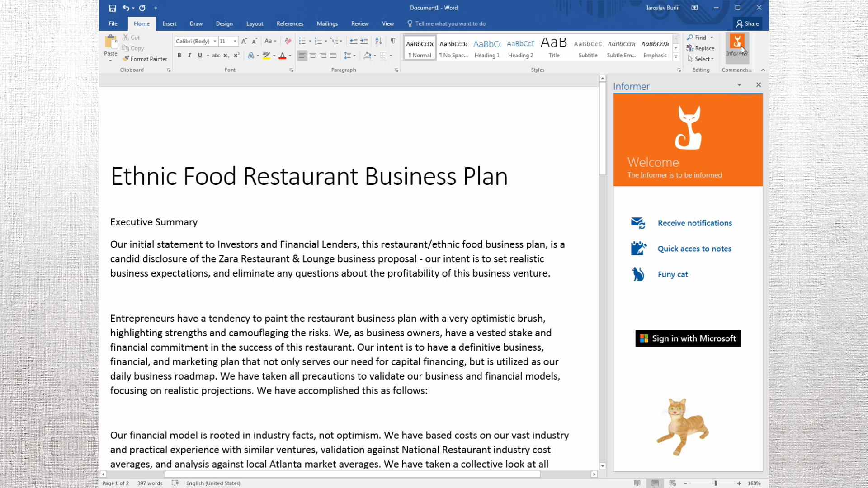This screenshot has height=488, width=868.
Task: Switch to the Insert ribbon tab
Action: pos(169,23)
